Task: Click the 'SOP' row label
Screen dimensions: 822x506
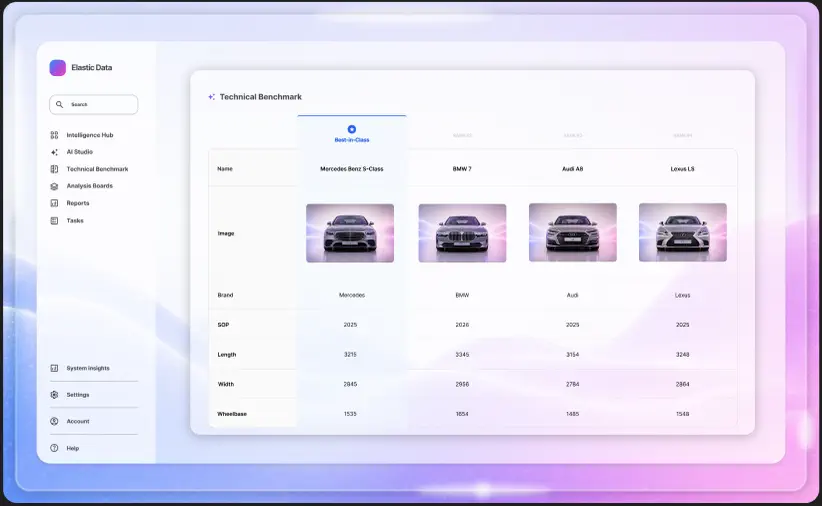Action: (x=223, y=325)
